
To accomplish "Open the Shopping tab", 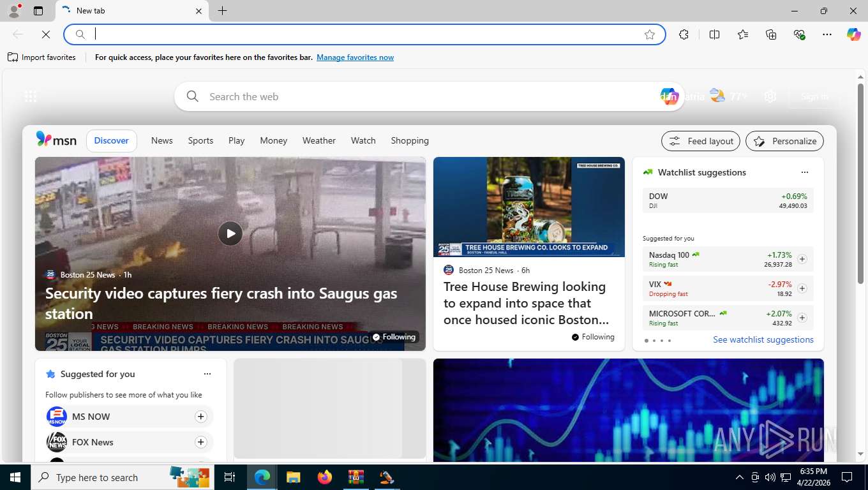I will [410, 140].
